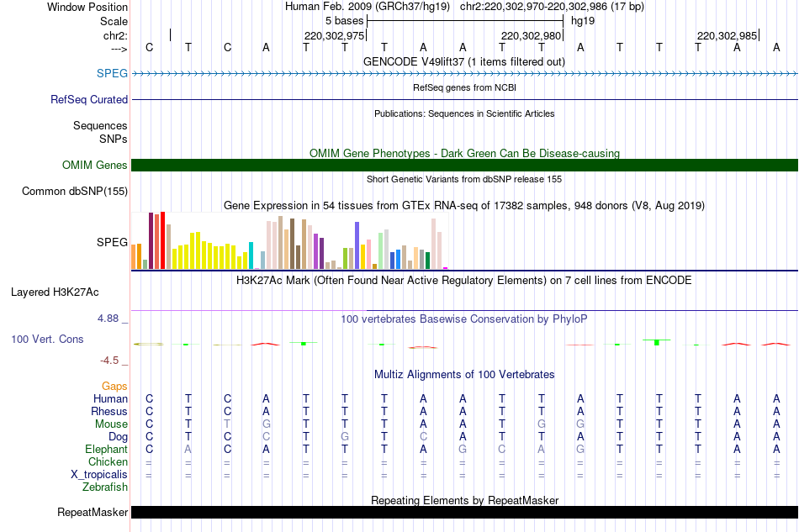Screen dimensions: 799x532
Task: Click the Rhesus species row label
Action: click(109, 411)
